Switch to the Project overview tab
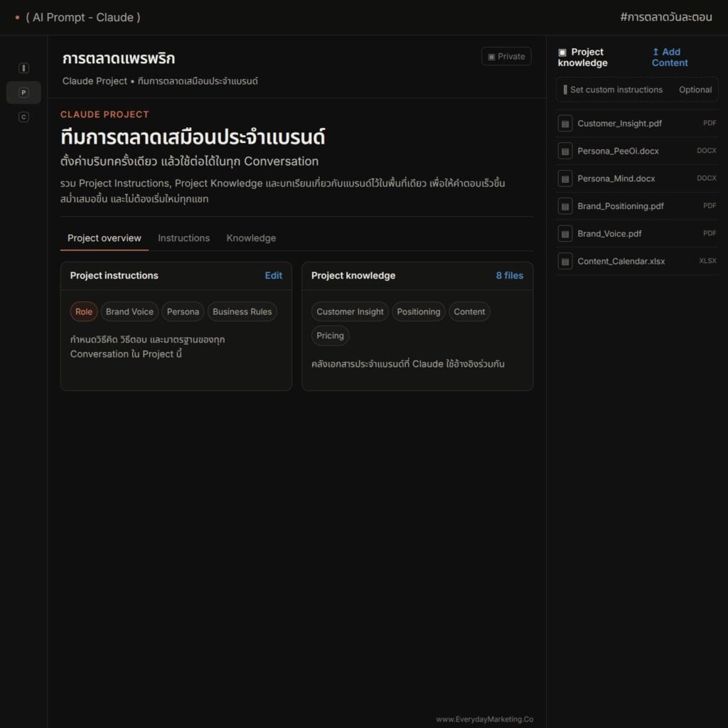Image resolution: width=728 pixels, height=728 pixels. pos(104,238)
